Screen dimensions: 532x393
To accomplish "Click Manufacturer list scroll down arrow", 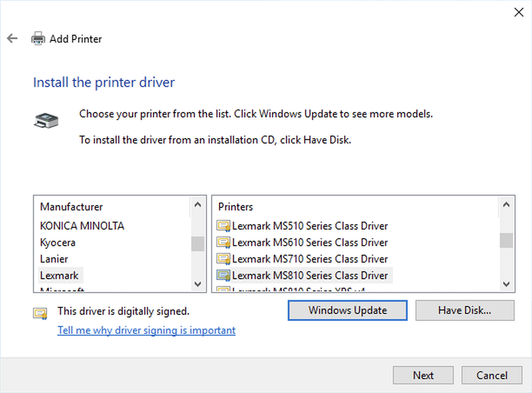I will click(198, 284).
